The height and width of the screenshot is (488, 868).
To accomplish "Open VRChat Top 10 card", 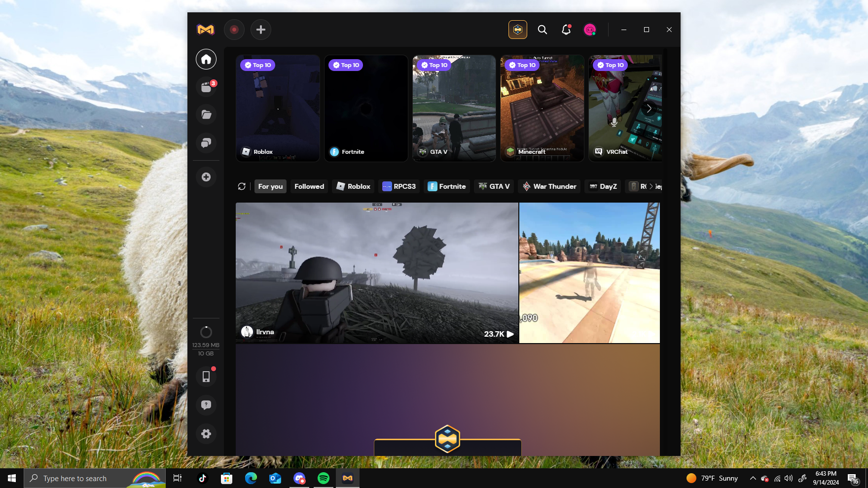I will click(625, 108).
